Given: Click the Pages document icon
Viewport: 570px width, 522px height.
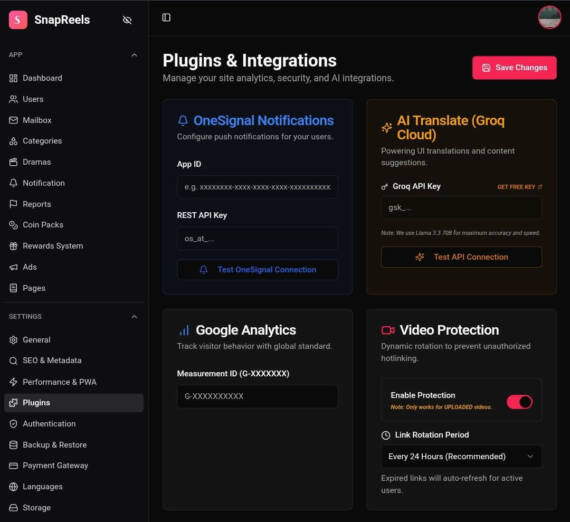Looking at the screenshot, I should coord(13,288).
